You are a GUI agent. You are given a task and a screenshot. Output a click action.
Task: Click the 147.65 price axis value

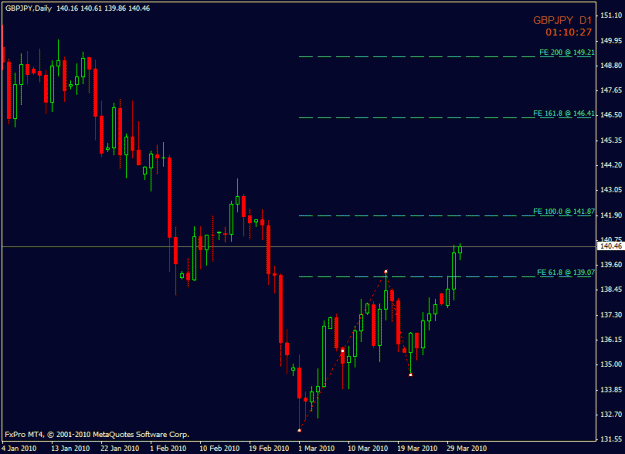click(x=611, y=90)
